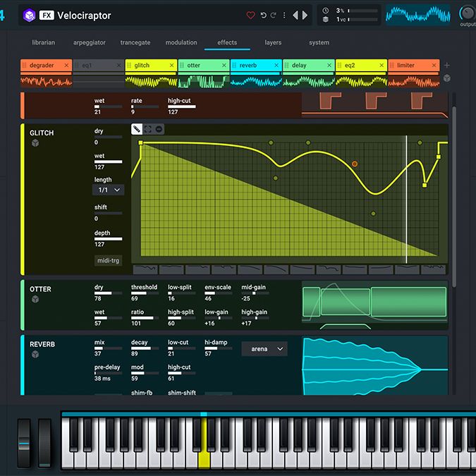
Task: Click the effects panel vertical scrollbar
Action: click(454, 196)
